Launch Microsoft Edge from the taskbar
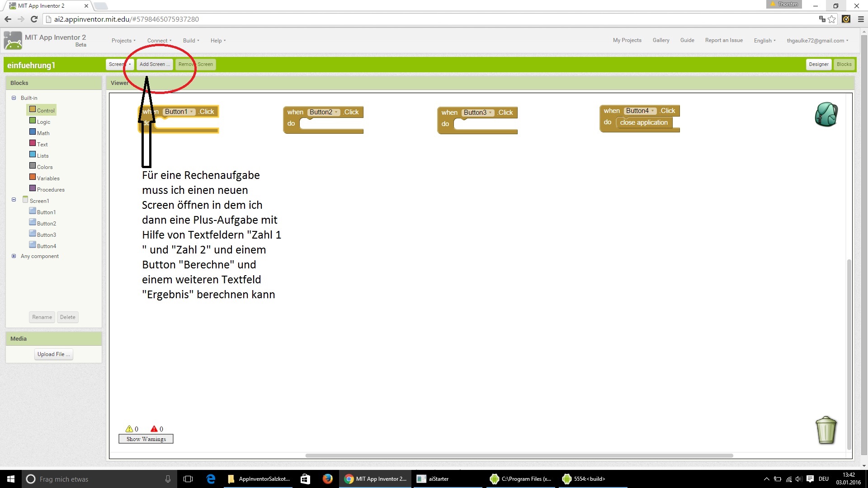This screenshot has height=488, width=868. [211, 479]
